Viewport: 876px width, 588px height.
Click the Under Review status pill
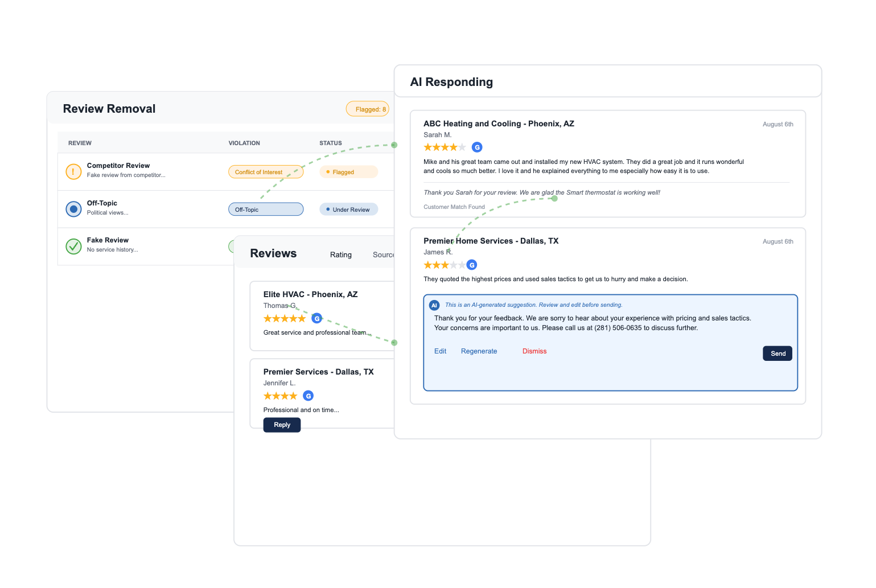tap(348, 209)
